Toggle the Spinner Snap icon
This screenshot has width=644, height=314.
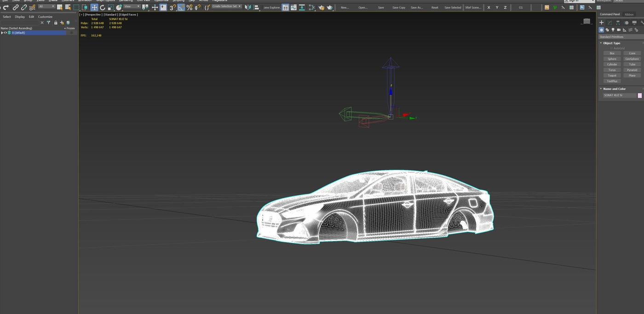tap(197, 7)
